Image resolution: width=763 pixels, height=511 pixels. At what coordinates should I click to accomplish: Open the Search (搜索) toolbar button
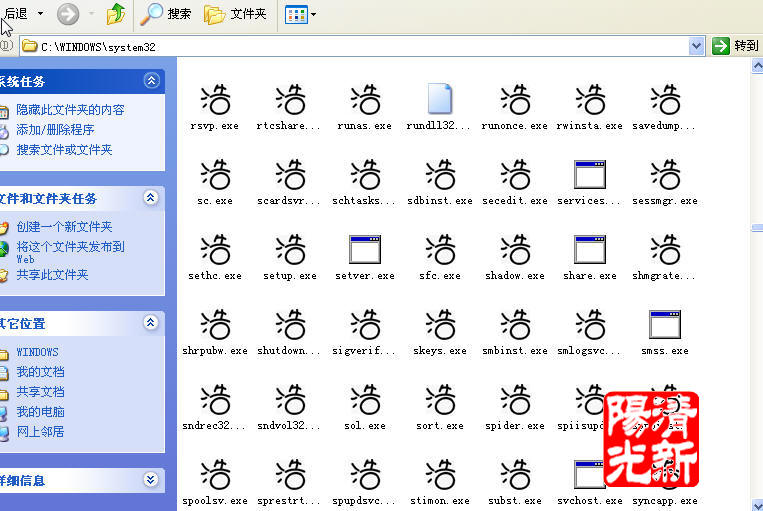tap(165, 14)
